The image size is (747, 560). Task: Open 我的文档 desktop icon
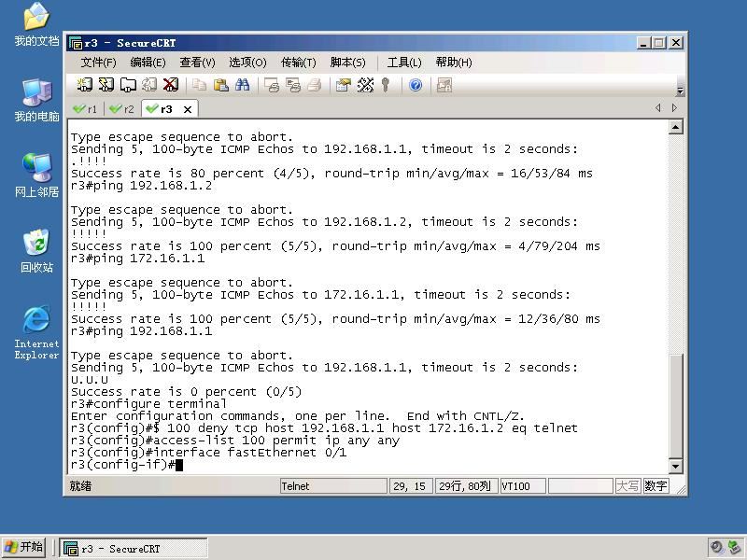pos(36,25)
